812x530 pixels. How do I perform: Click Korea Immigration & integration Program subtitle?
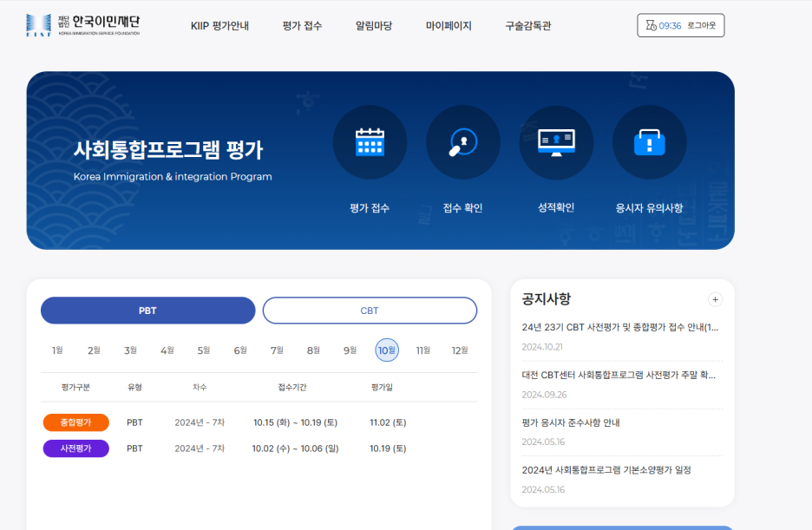pos(173,176)
